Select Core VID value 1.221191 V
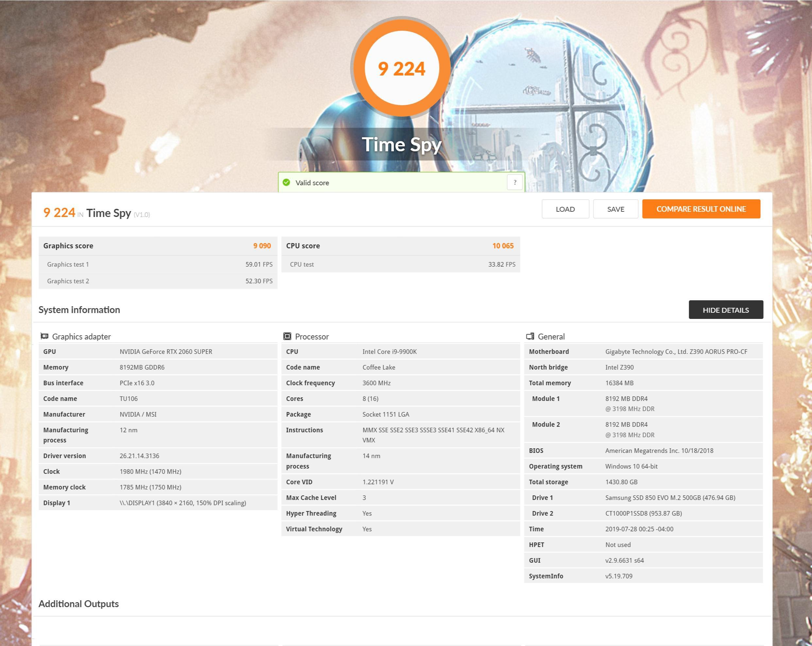Screen dimensions: 812x646 click(x=378, y=482)
